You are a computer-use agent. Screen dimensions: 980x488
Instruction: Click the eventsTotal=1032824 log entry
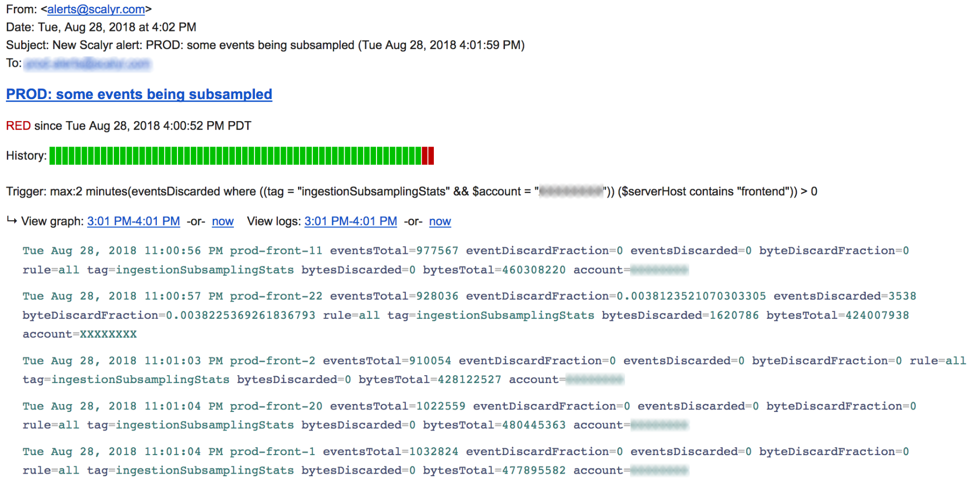click(390, 452)
